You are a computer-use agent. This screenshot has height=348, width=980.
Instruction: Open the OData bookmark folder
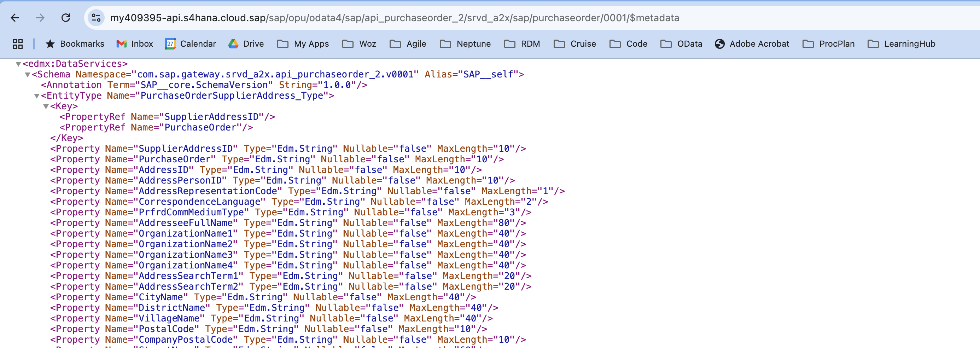[x=681, y=44]
